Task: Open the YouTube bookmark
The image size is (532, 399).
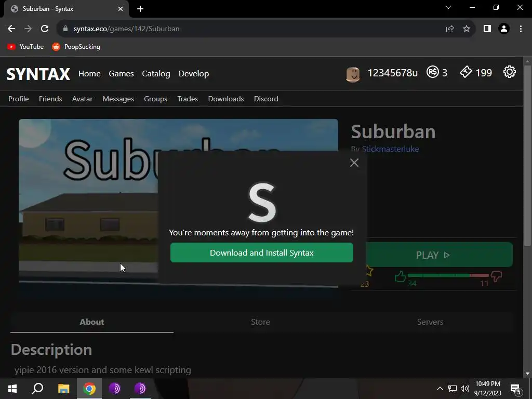Action: click(25, 47)
